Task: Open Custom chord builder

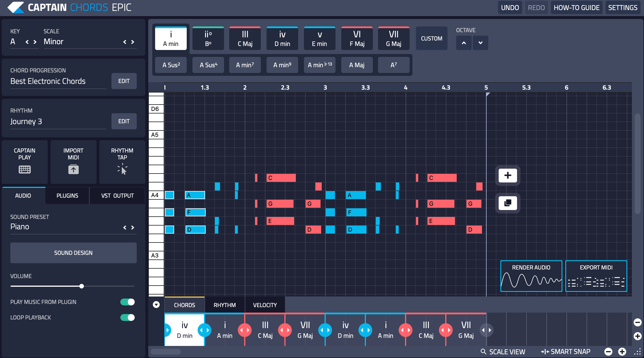Action: click(x=431, y=39)
